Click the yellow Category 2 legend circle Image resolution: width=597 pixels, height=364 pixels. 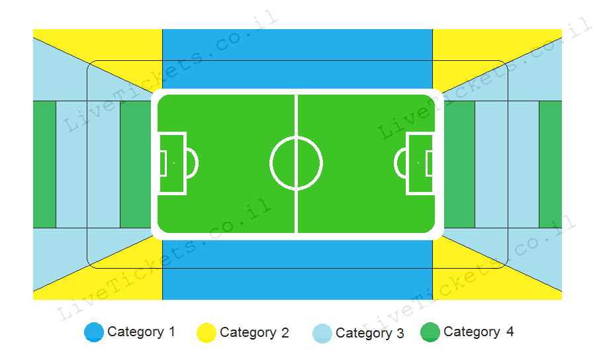coord(207,333)
